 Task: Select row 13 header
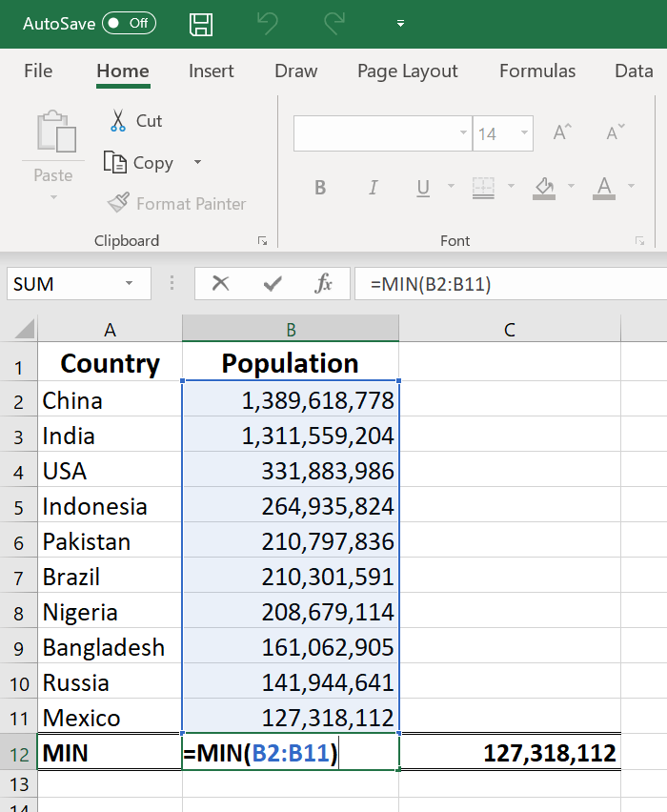coord(19,784)
